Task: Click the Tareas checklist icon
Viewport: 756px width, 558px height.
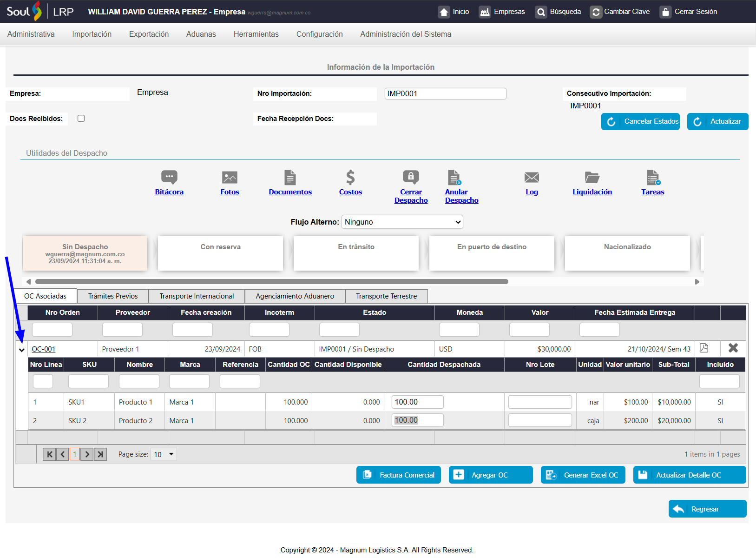Action: tap(653, 177)
